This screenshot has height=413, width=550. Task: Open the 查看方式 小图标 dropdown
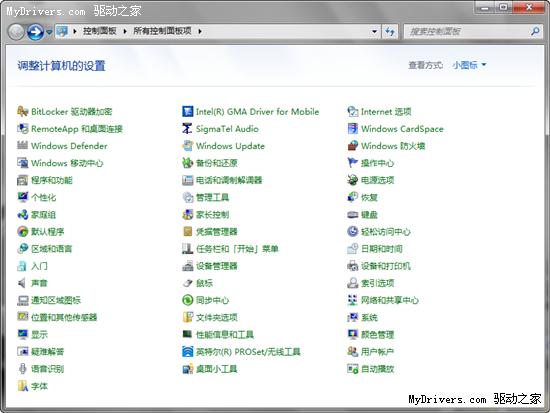pyautogui.click(x=469, y=65)
